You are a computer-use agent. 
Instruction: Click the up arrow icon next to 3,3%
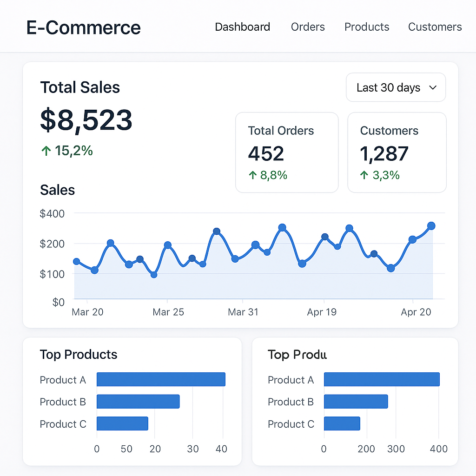tap(364, 175)
